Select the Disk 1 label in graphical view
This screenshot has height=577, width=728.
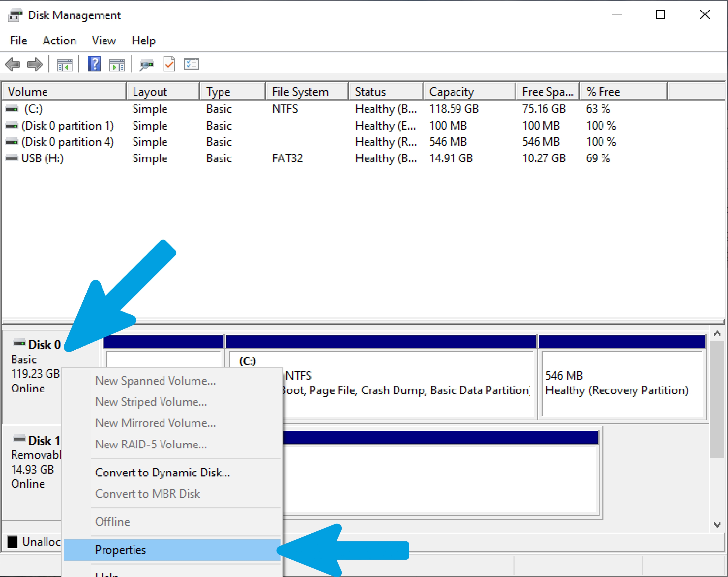44,440
